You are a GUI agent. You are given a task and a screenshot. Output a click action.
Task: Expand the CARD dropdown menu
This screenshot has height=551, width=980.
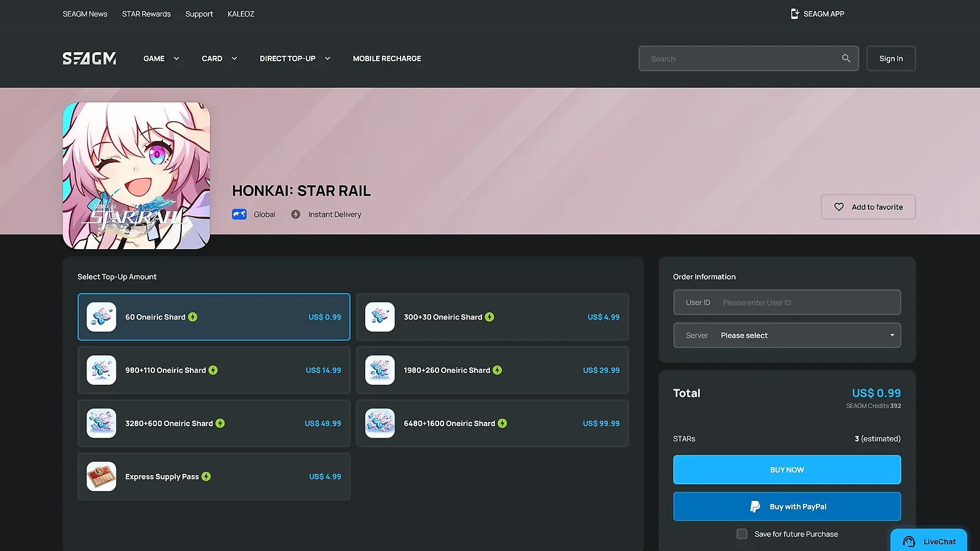coord(219,59)
